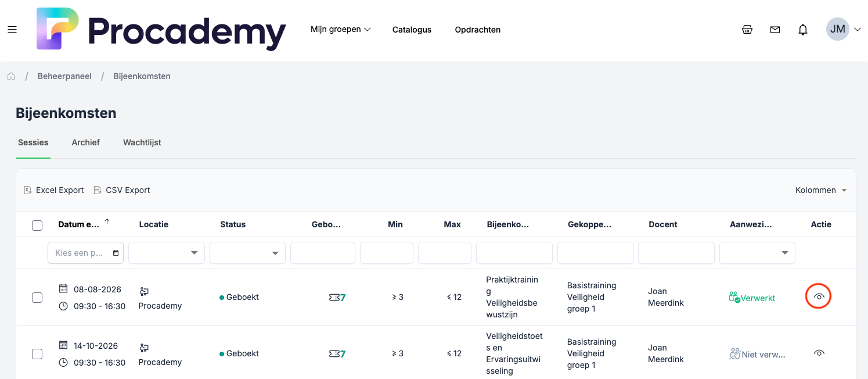Toggle the select-all header checkbox
868x379 pixels.
(x=37, y=225)
